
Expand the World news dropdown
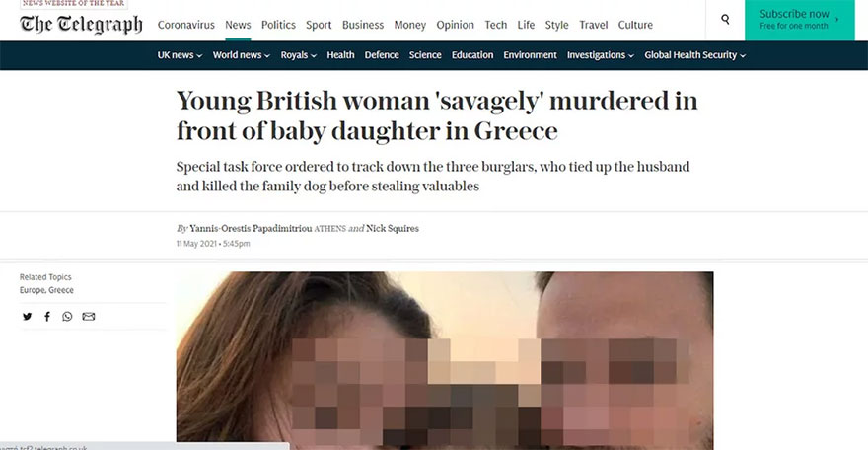[242, 55]
